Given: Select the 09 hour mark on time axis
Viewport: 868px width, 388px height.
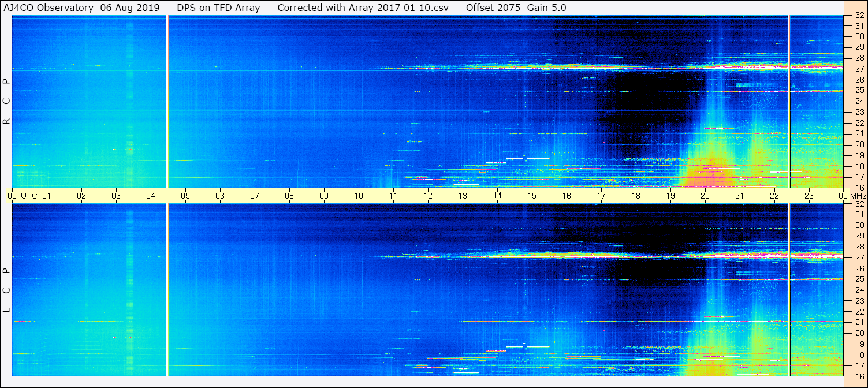Looking at the screenshot, I should pos(324,196).
